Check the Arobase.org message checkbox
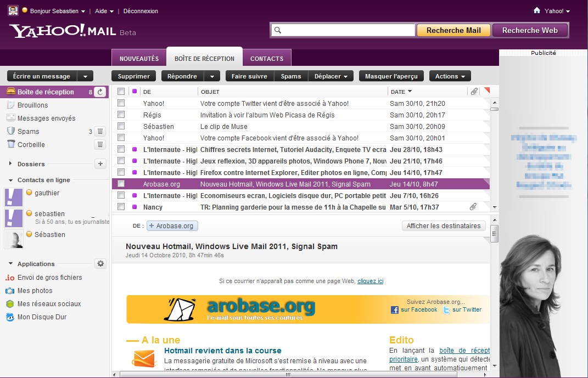The height and width of the screenshot is (378, 588). [x=121, y=184]
